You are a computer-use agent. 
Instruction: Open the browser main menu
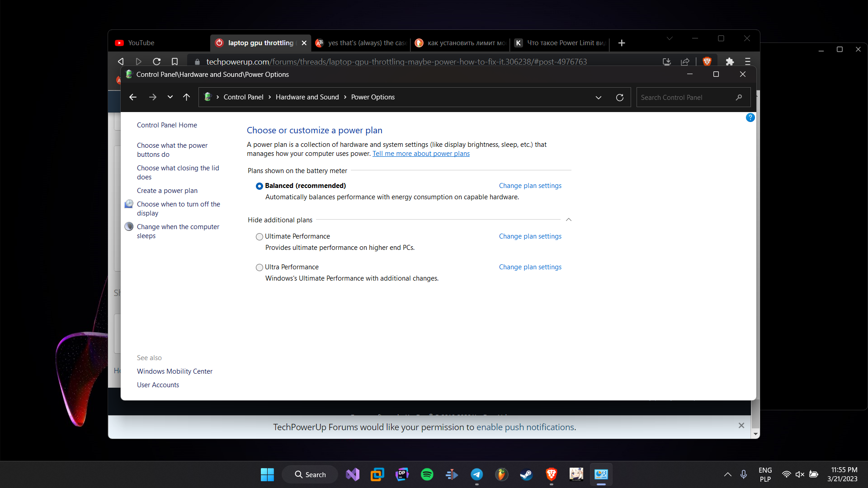[x=748, y=61]
